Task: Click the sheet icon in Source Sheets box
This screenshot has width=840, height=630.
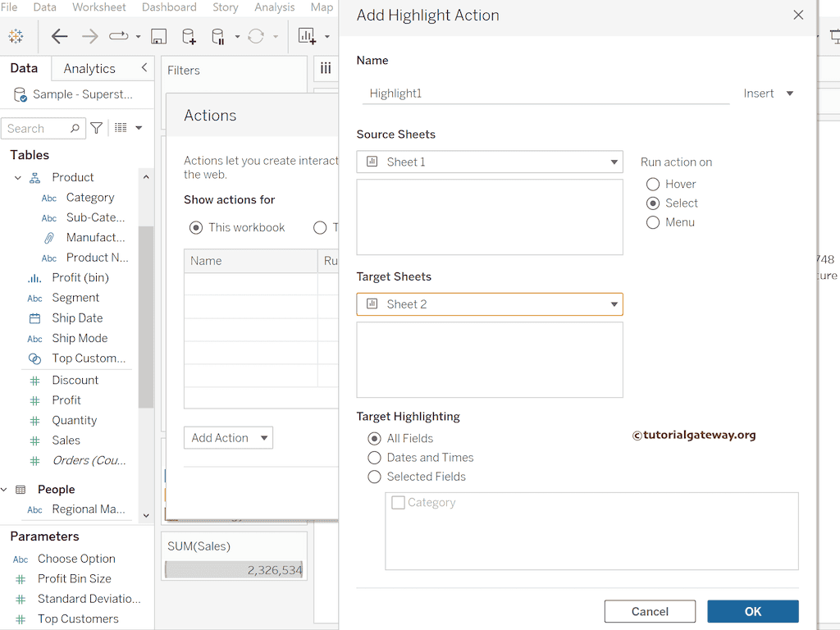Action: click(372, 162)
